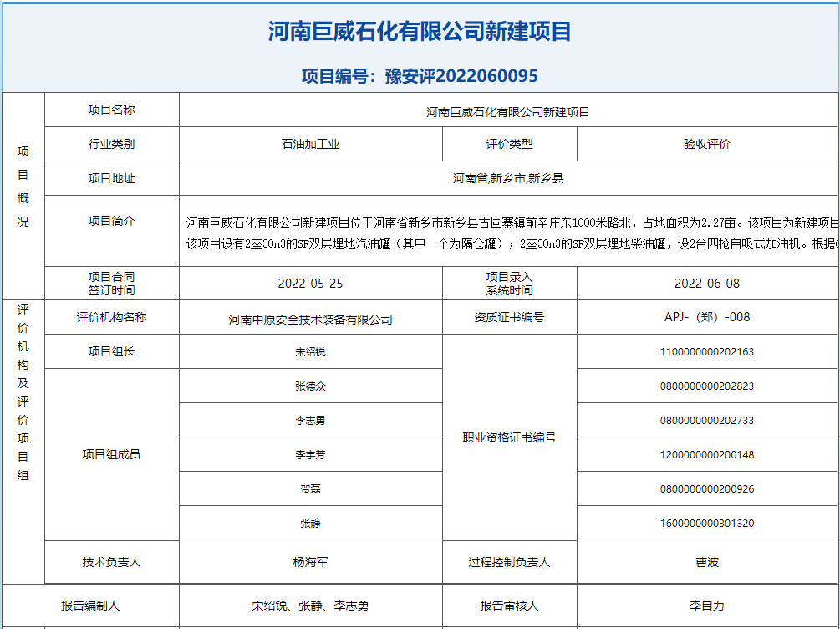The width and height of the screenshot is (840, 629).
Task: Click the 项目简介 label
Action: [111, 220]
